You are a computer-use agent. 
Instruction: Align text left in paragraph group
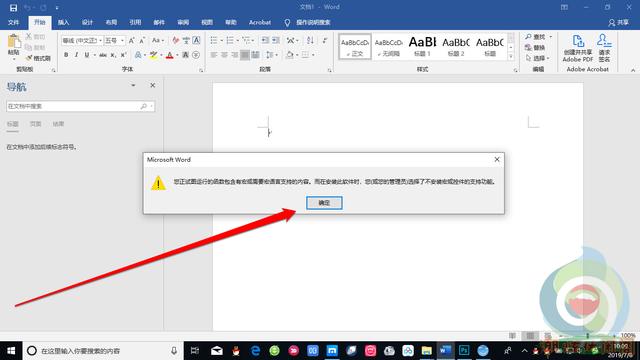tap(213, 55)
